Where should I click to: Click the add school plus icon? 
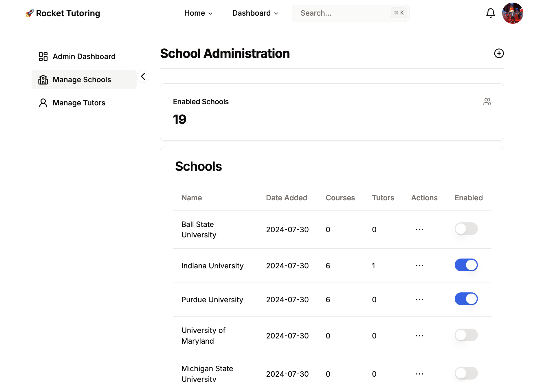(499, 53)
